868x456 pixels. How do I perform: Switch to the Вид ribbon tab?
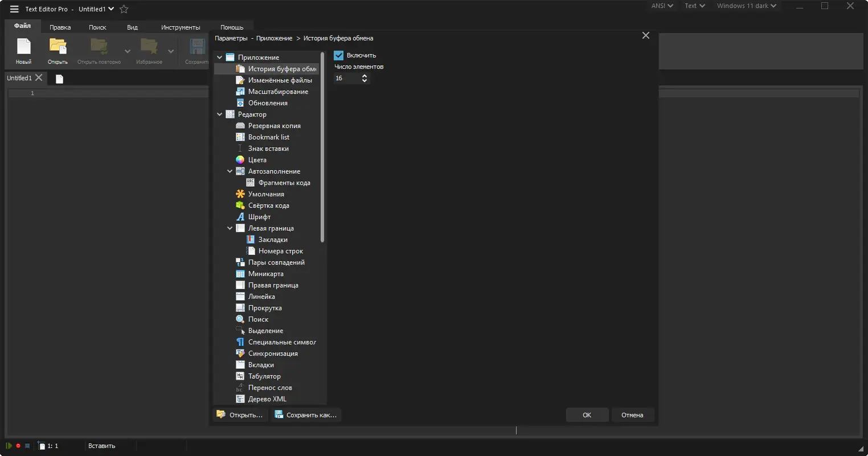click(x=132, y=27)
